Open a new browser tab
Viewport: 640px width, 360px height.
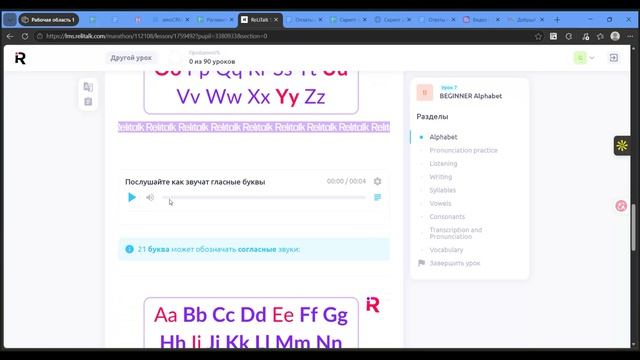tap(557, 20)
